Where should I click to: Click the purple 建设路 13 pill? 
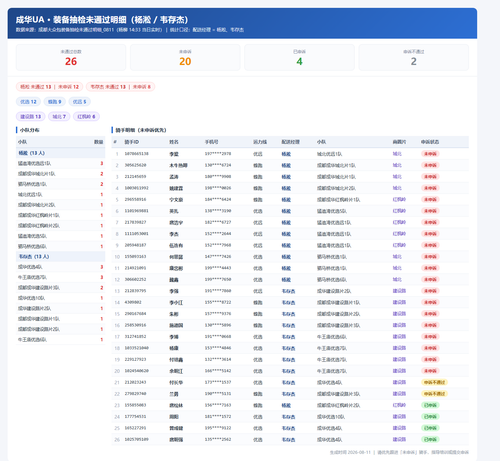click(x=31, y=116)
